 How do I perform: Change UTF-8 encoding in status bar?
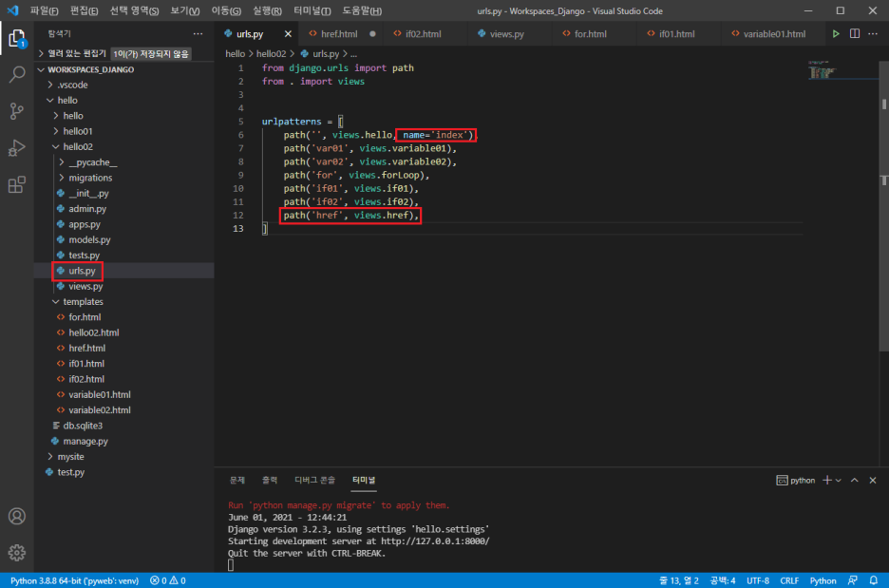point(758,580)
